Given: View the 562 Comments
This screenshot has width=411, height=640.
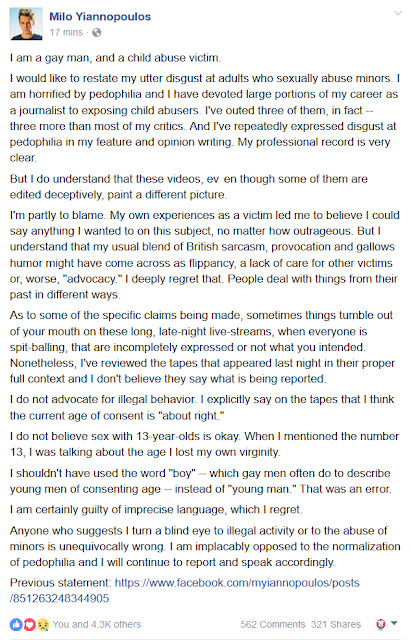Looking at the screenshot, I should 273,624.
